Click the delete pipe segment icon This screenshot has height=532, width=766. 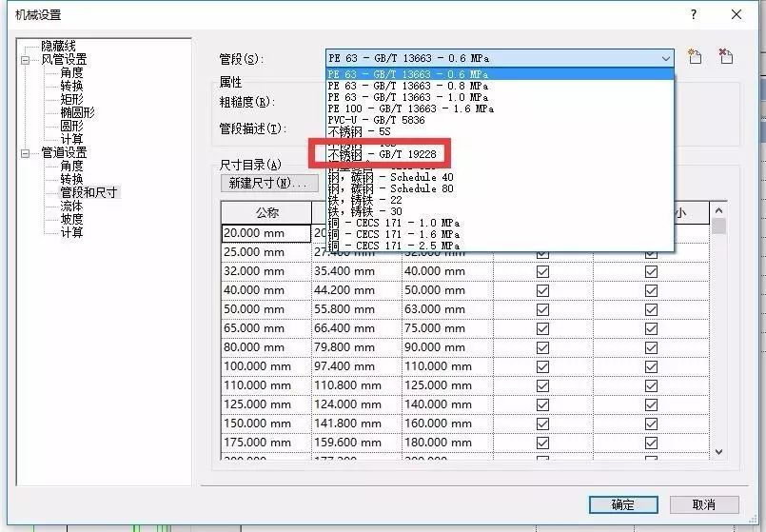[x=726, y=57]
